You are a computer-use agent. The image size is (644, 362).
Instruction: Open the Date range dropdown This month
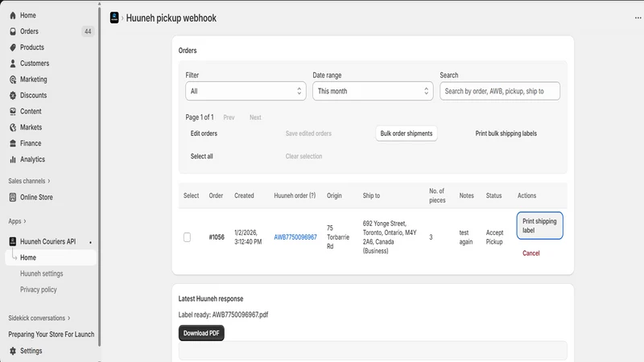(373, 91)
